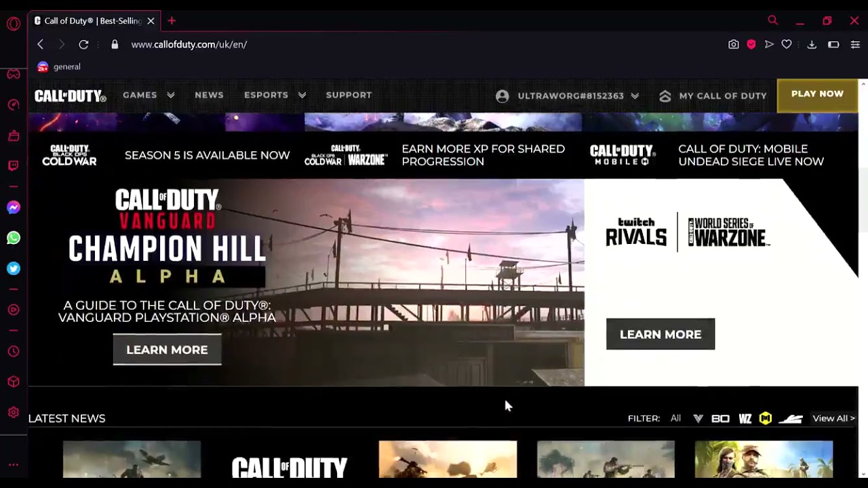Click Learn More under Champion Hill Alpha
The image size is (868, 488).
[x=167, y=350]
